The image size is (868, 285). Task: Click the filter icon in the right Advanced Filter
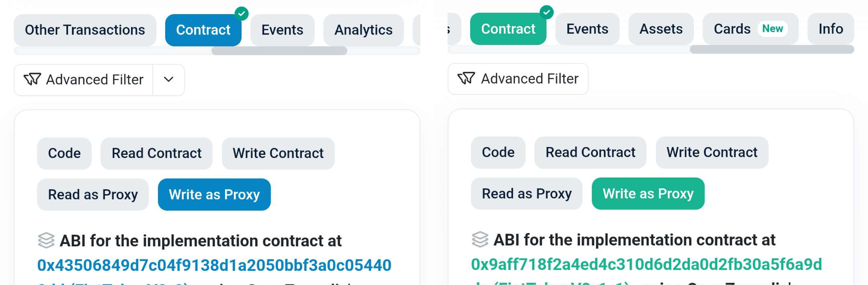[x=466, y=78]
